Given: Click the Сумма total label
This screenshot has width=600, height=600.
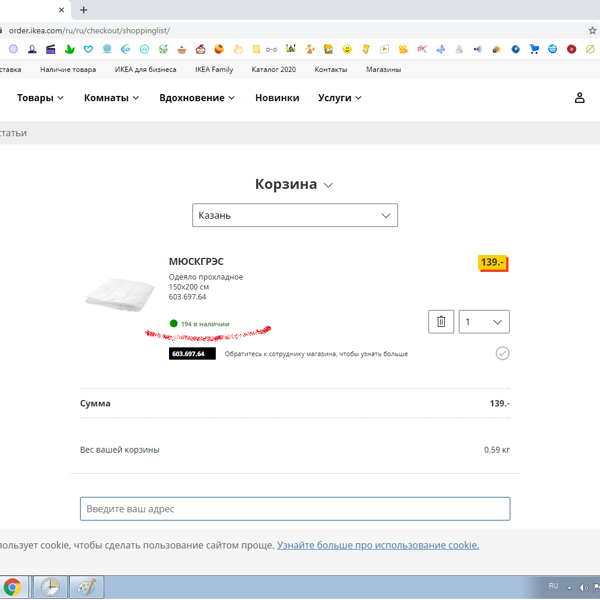Looking at the screenshot, I should coord(95,404).
